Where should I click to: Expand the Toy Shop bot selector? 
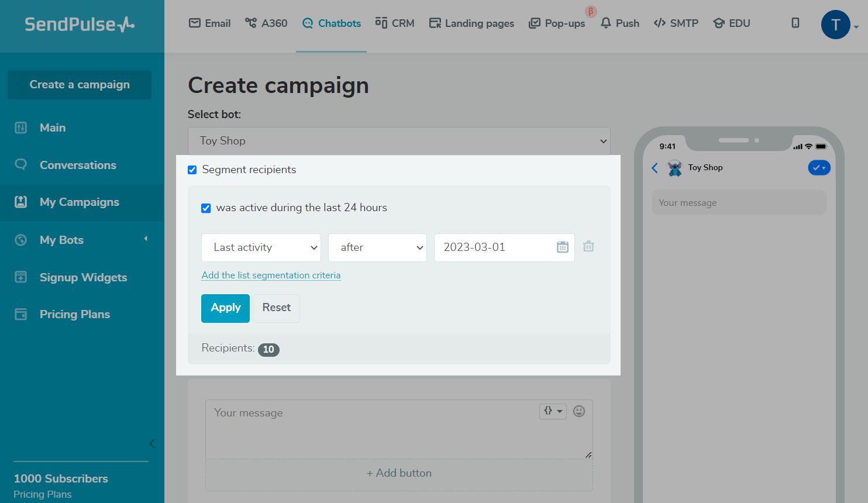coord(398,141)
